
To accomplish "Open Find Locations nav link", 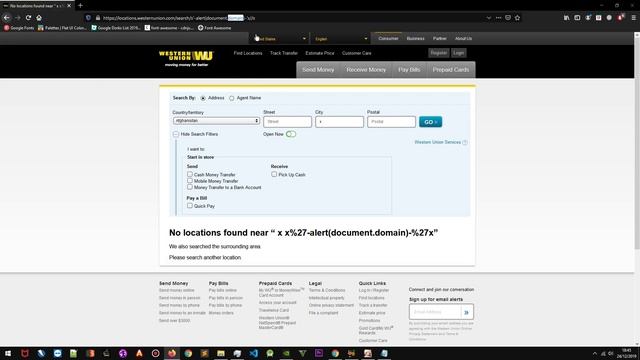I will point(248,53).
